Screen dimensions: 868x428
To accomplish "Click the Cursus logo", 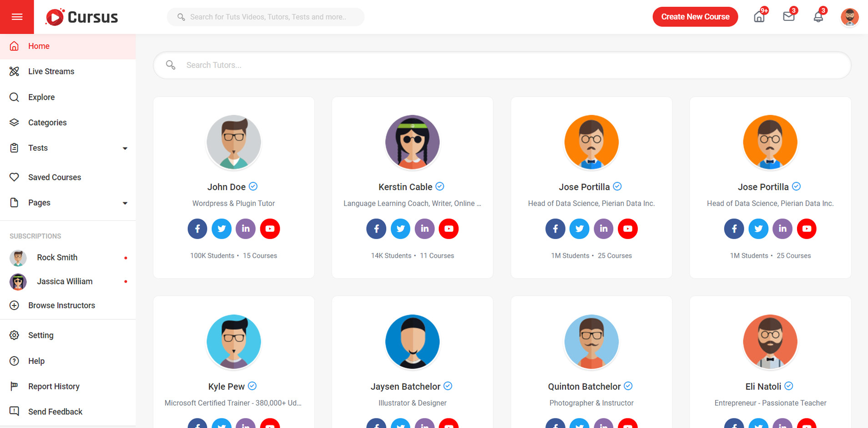I will pos(82,17).
